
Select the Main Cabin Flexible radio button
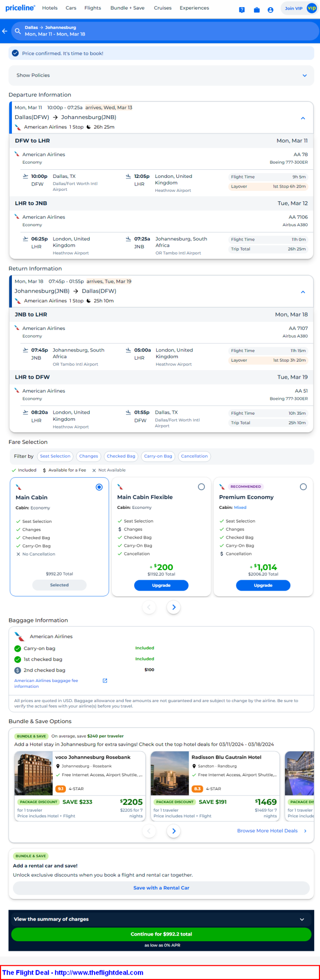(x=201, y=487)
